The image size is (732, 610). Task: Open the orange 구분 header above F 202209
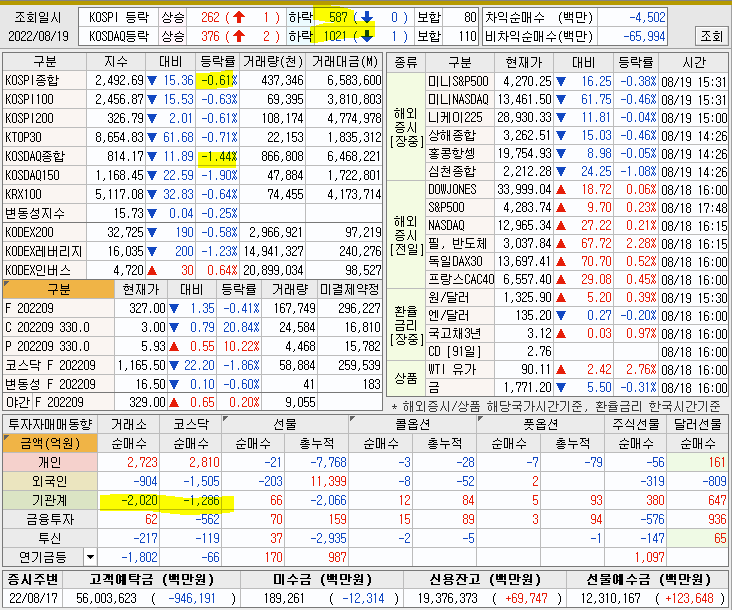(x=58, y=289)
